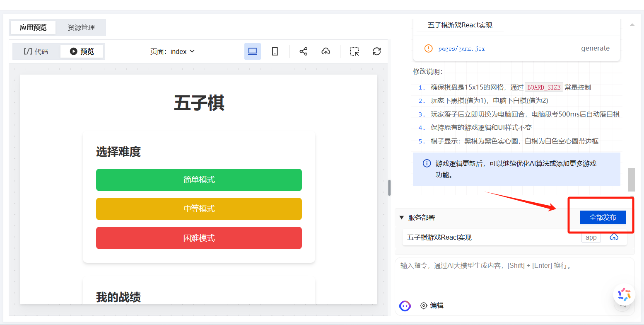Screen dimensions: 644x325
Task: Click the cloud upload icon in toolbar
Action: (x=326, y=51)
